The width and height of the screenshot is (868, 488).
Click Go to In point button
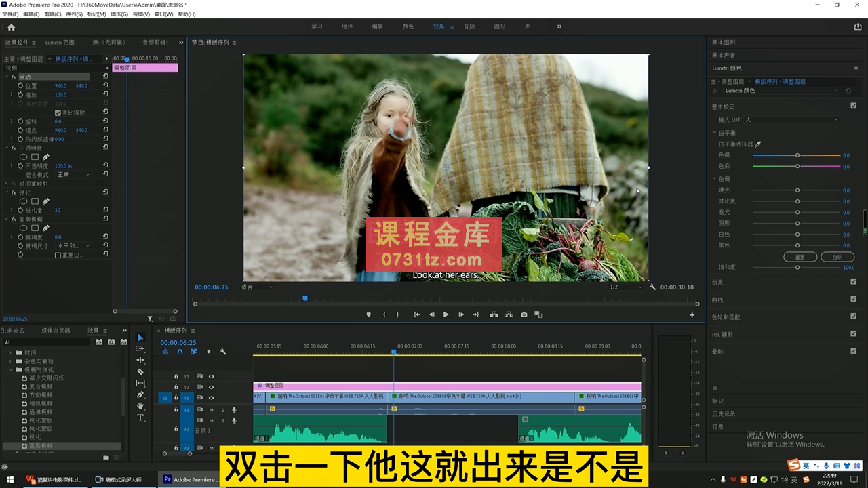[x=417, y=314]
